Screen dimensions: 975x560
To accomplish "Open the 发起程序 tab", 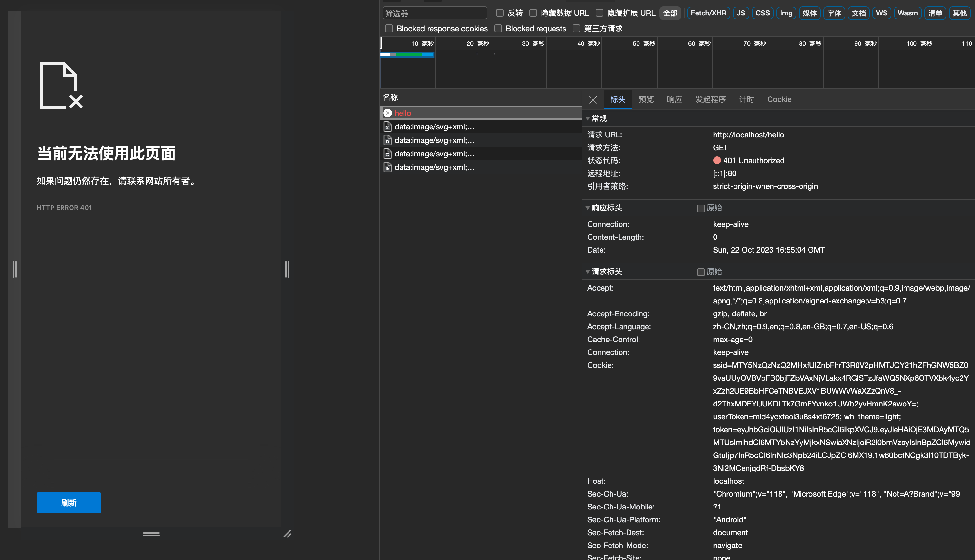I will [x=710, y=100].
